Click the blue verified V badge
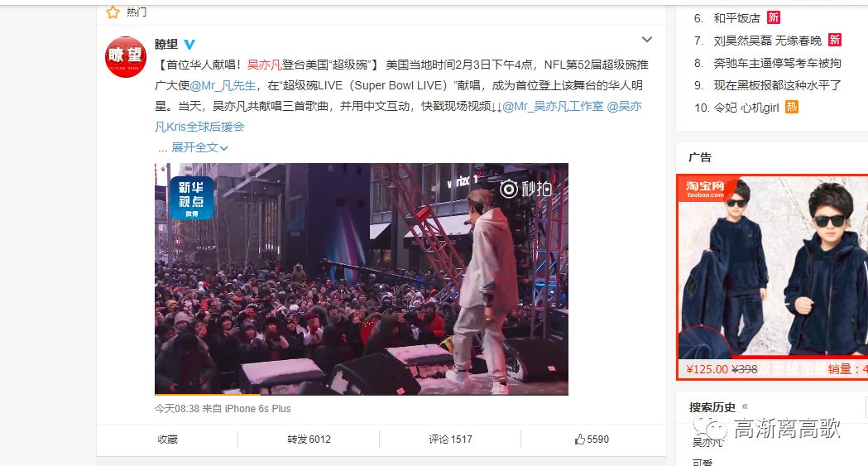This screenshot has width=868, height=466. pyautogui.click(x=189, y=44)
